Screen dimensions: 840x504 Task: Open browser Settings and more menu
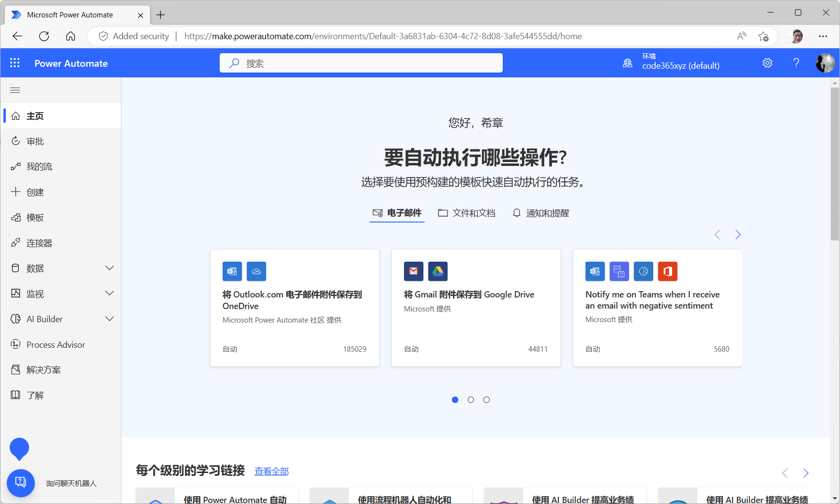[x=823, y=36]
